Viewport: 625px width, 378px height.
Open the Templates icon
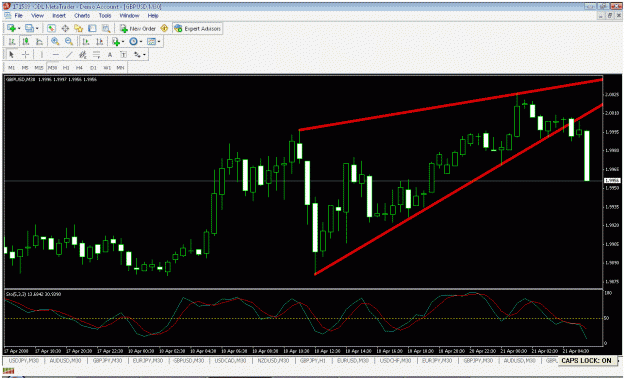pyautogui.click(x=151, y=41)
